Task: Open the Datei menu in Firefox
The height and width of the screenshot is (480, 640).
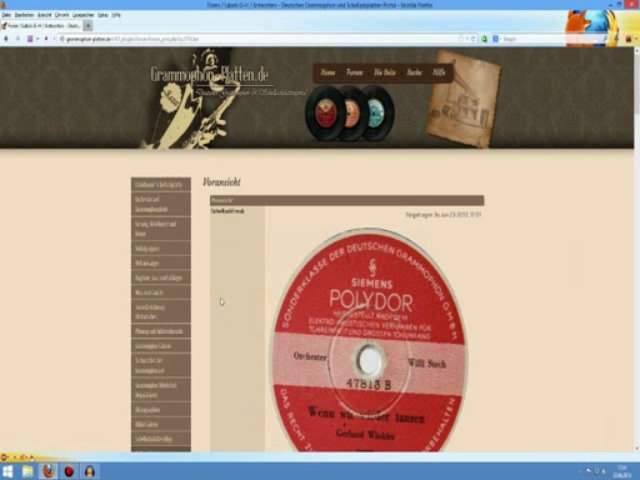Action: tap(7, 15)
